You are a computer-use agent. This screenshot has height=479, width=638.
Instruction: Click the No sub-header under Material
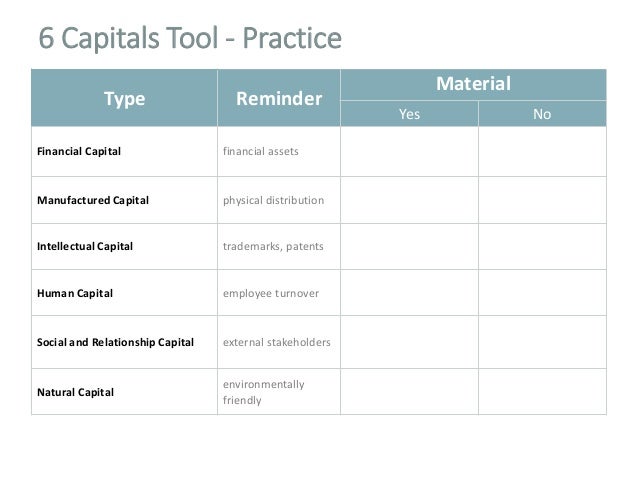coord(542,114)
